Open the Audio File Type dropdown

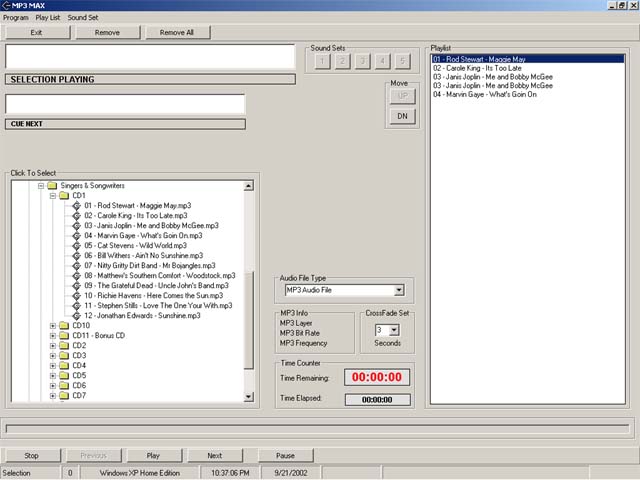click(x=398, y=290)
